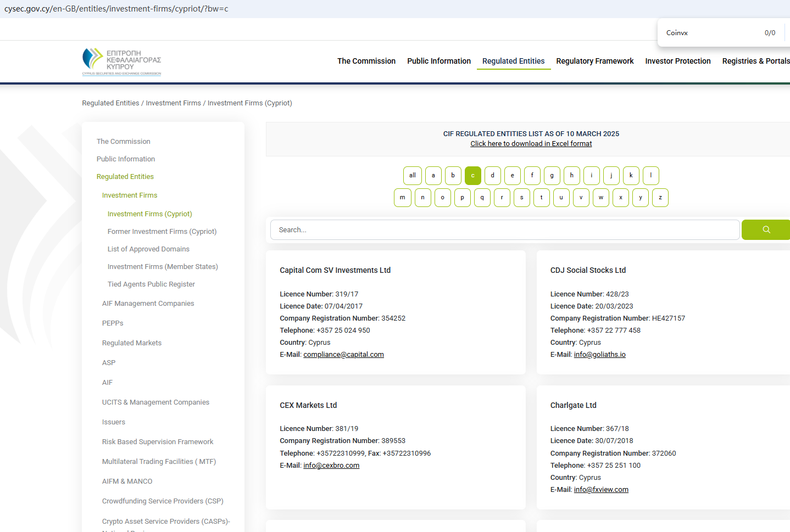Filter entities by letter a

tap(433, 176)
